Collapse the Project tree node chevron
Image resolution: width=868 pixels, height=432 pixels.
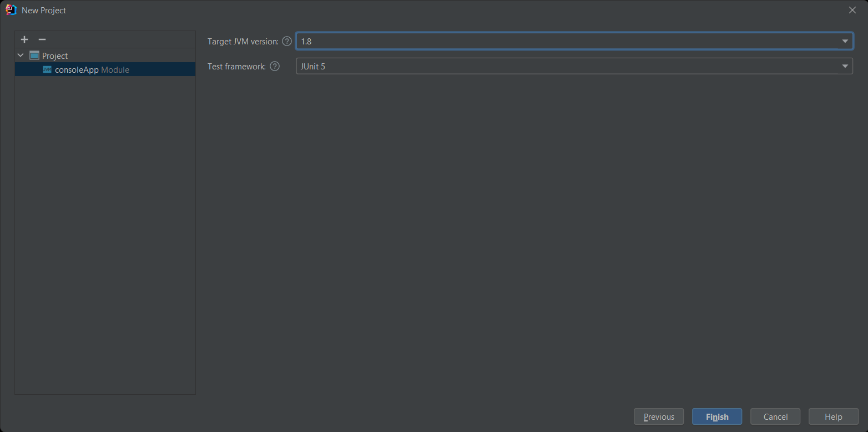tap(21, 56)
